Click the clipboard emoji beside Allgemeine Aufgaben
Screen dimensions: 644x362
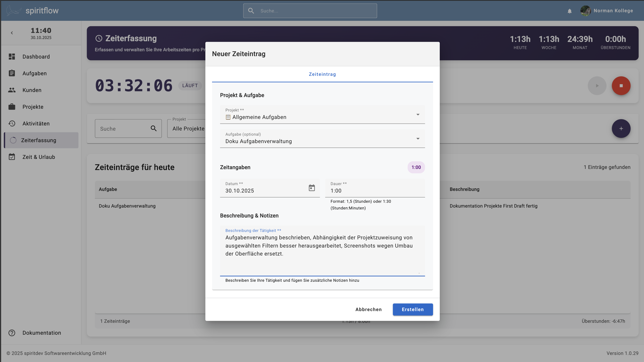pyautogui.click(x=228, y=117)
